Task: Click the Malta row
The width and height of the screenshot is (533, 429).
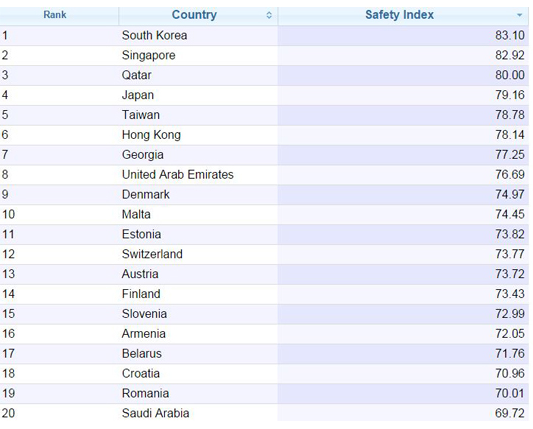Action: pos(264,214)
